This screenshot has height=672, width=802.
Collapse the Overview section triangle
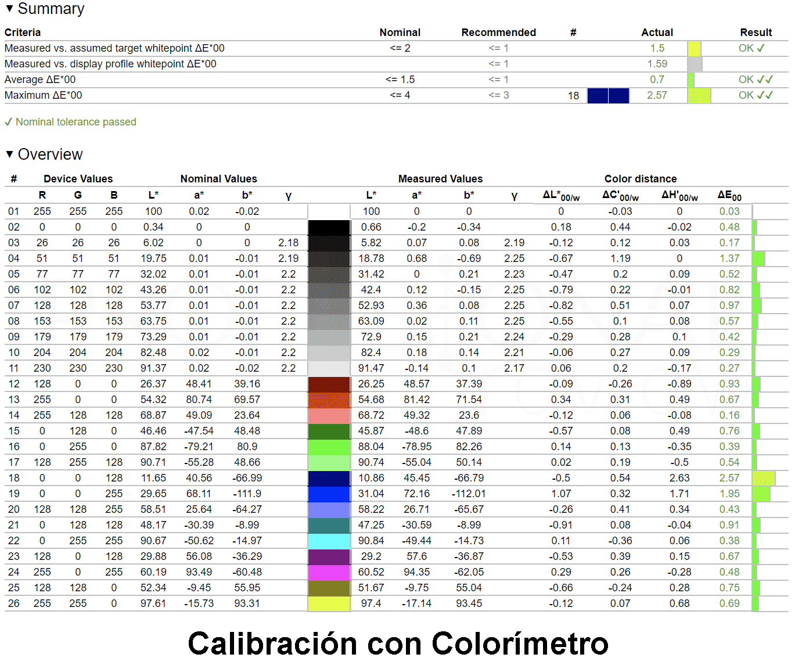(x=9, y=154)
